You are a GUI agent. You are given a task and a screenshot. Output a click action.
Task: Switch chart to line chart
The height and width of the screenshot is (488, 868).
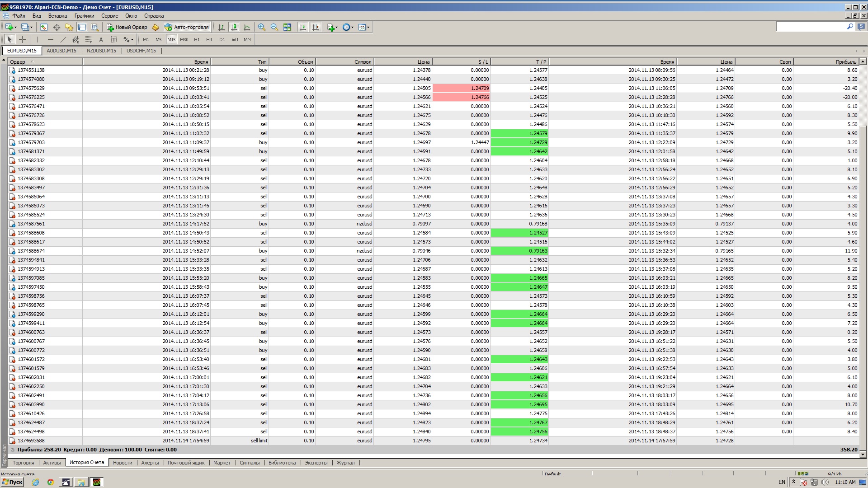tap(247, 27)
